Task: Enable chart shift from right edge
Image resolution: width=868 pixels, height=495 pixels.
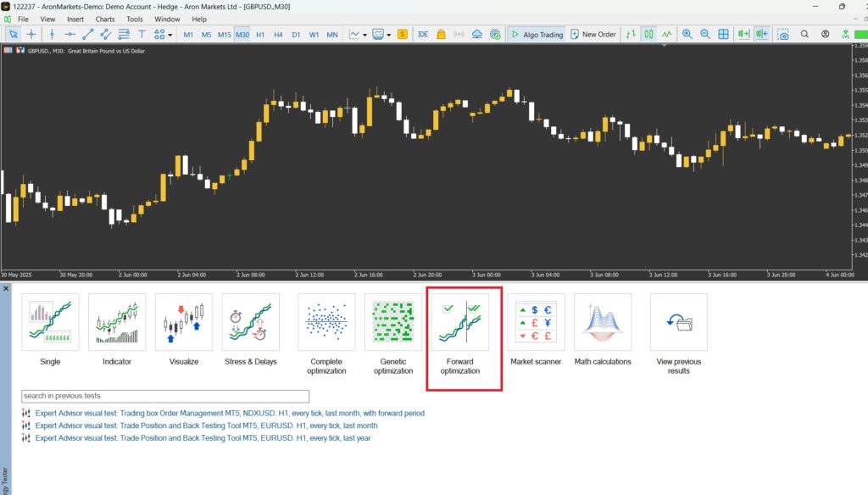Action: 761,34
